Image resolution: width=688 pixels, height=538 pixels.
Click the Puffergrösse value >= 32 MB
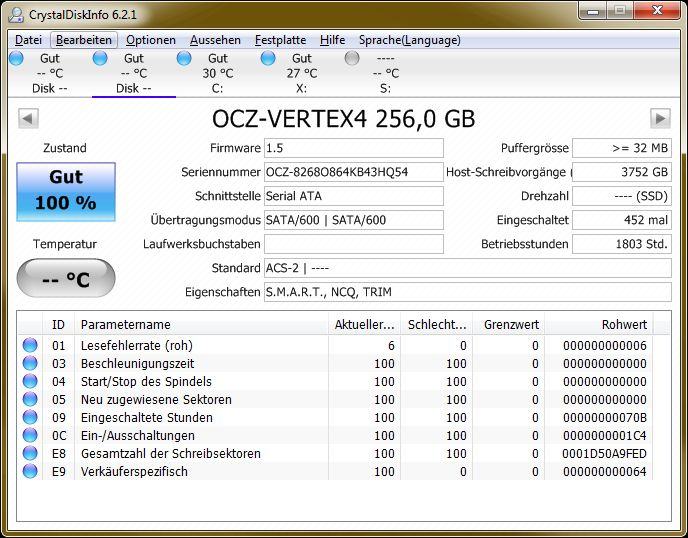click(622, 148)
